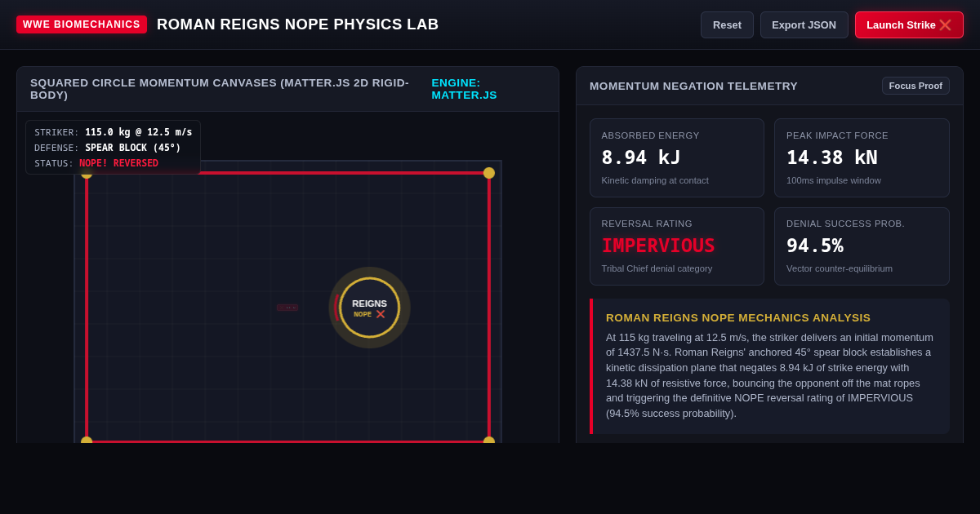Click the Squared Circle Momentum Canvases title
Image resolution: width=980 pixels, height=514 pixels.
[x=220, y=89]
